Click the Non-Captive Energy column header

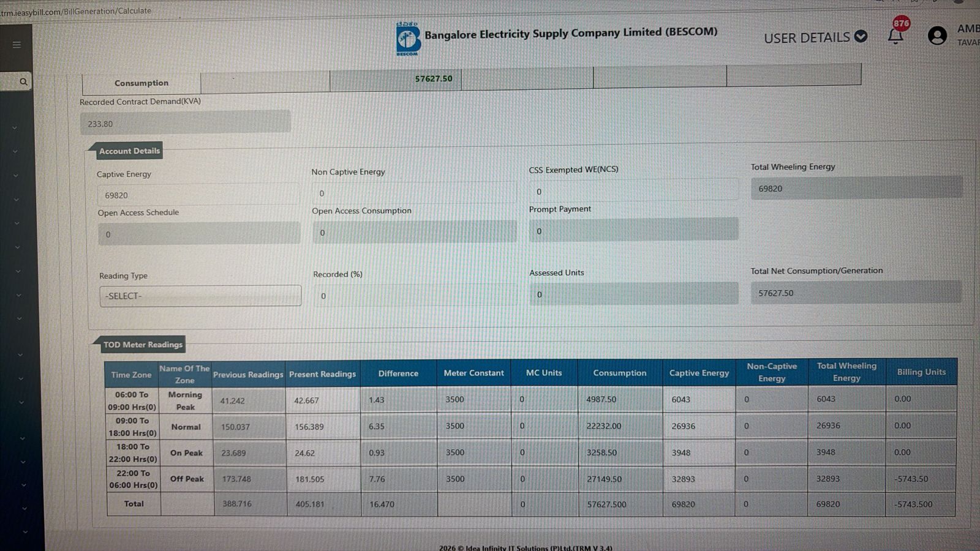(x=772, y=372)
